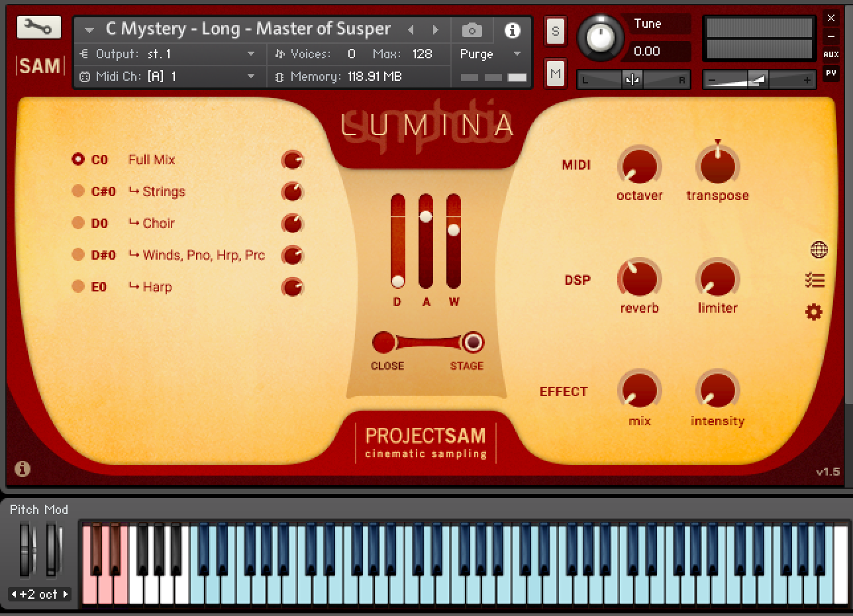Load the next patch with the right arrow

436,29
